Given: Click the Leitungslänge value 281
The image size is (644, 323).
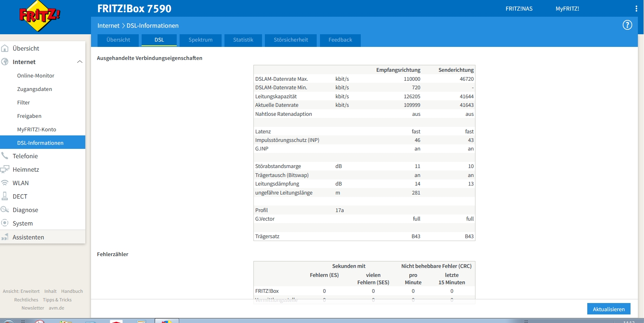Looking at the screenshot, I should tap(416, 193).
